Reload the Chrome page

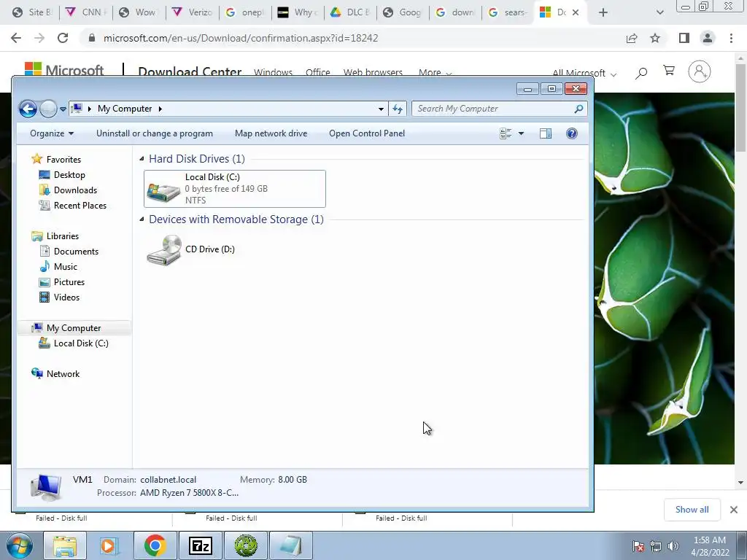63,38
